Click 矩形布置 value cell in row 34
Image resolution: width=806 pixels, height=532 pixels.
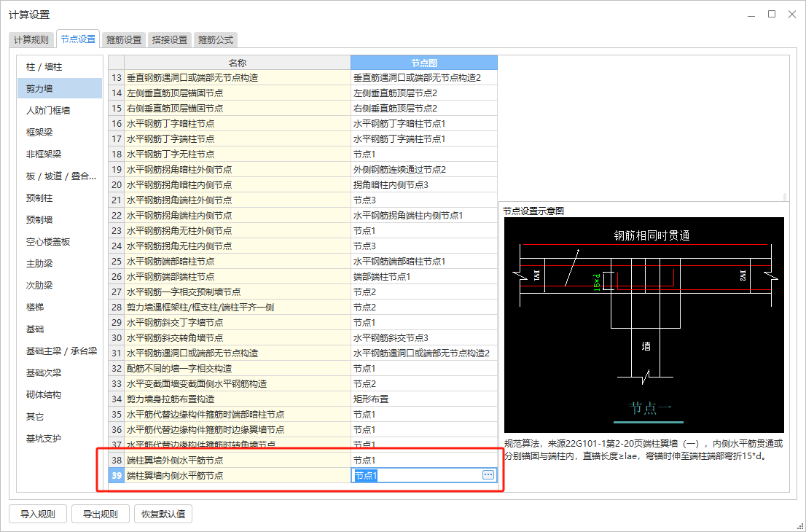point(424,399)
